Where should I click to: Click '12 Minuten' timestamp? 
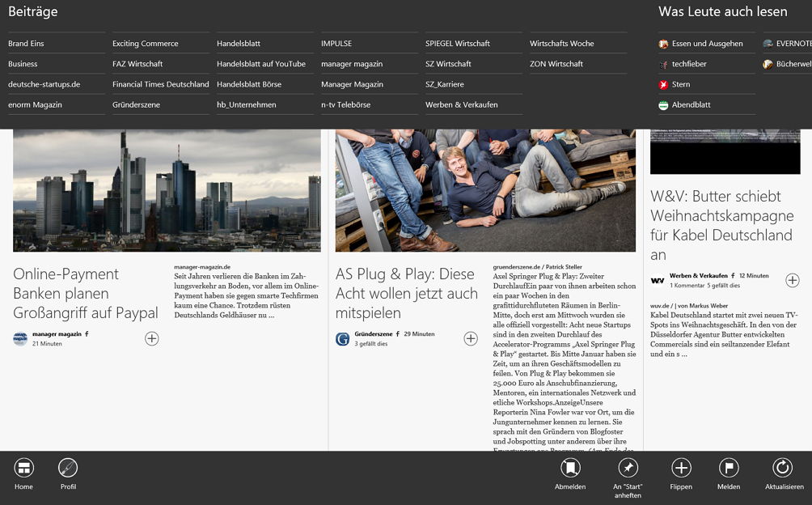[754, 275]
